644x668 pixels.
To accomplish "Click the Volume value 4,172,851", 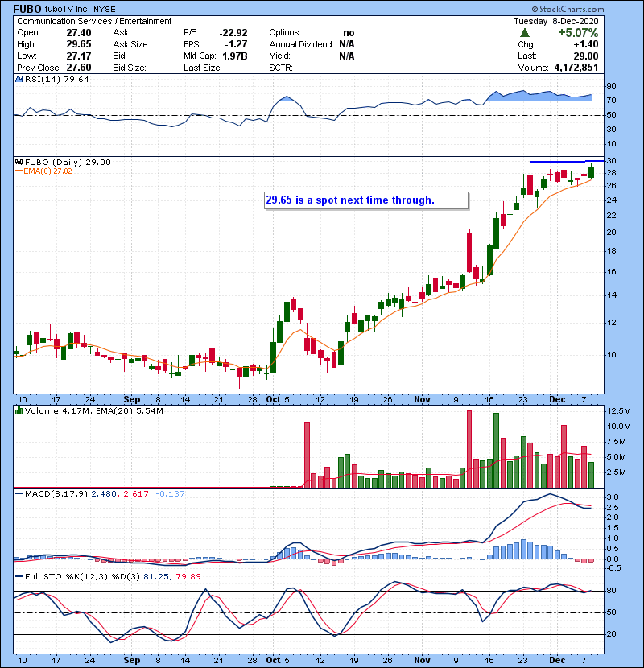I will (x=576, y=68).
